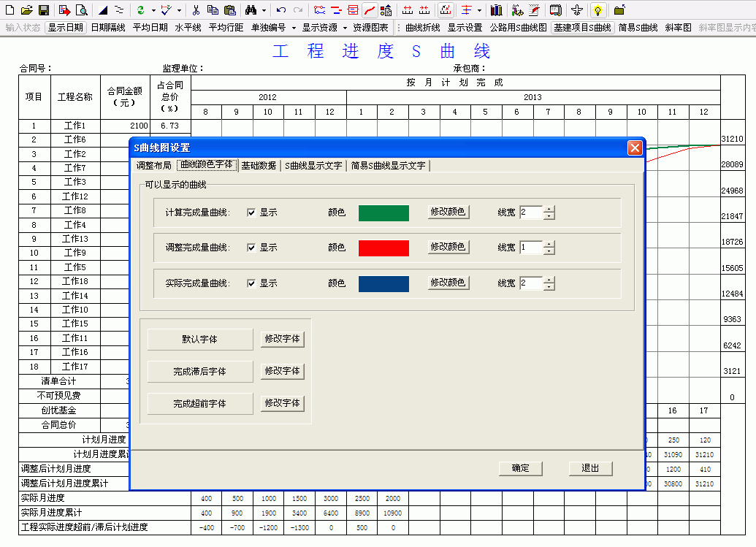Click the black-and-blue triangle toolbar icon
756x547 pixels.
(x=103, y=9)
